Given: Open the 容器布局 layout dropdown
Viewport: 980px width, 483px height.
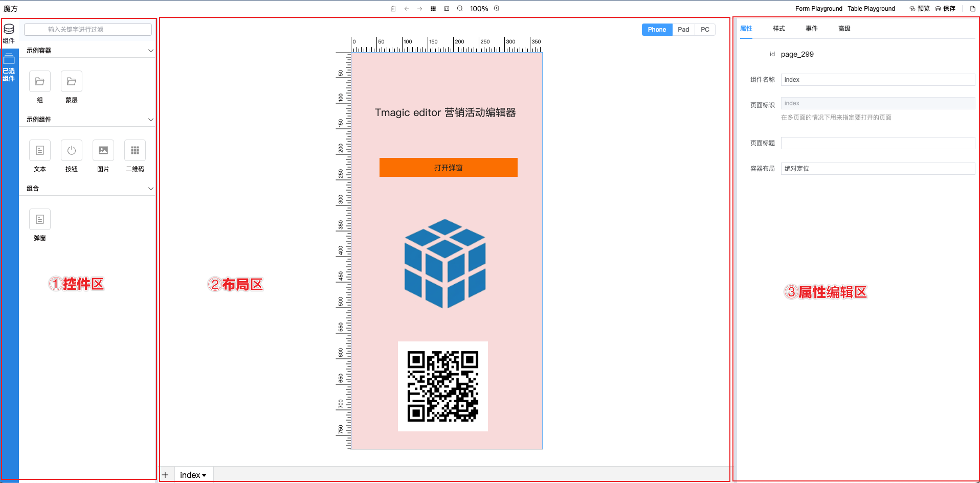Looking at the screenshot, I should [878, 169].
